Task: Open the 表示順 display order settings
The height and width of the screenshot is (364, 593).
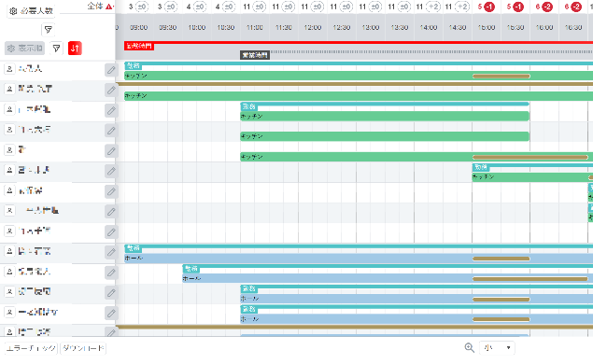Action: 24,48
